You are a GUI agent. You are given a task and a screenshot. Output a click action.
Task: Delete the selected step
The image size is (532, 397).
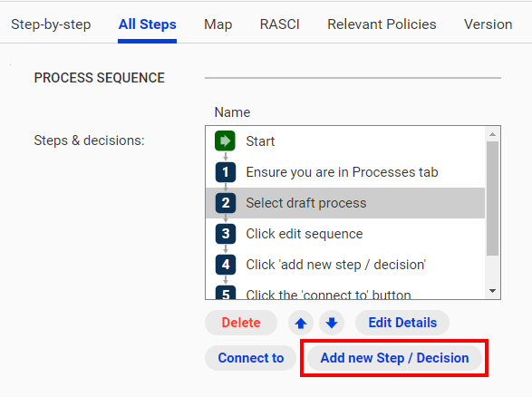pyautogui.click(x=241, y=323)
